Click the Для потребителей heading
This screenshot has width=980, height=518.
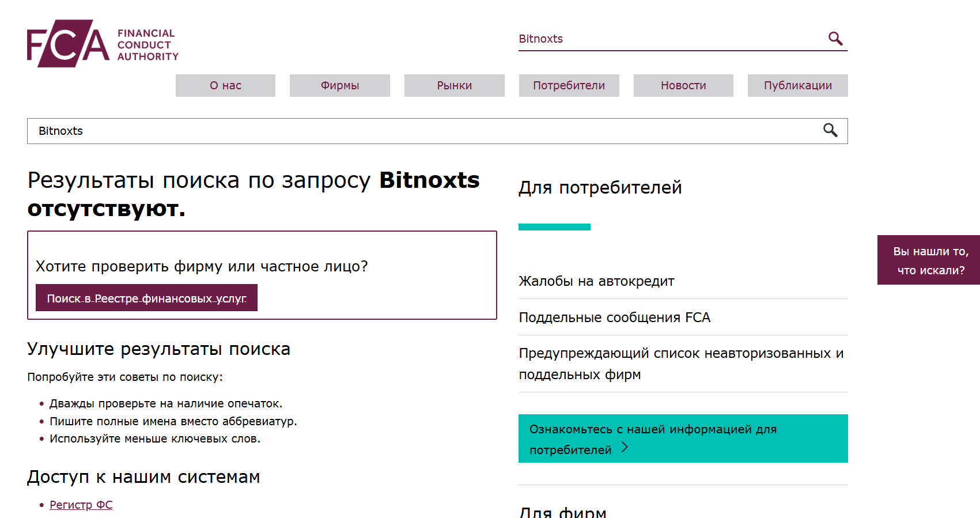[x=600, y=187]
